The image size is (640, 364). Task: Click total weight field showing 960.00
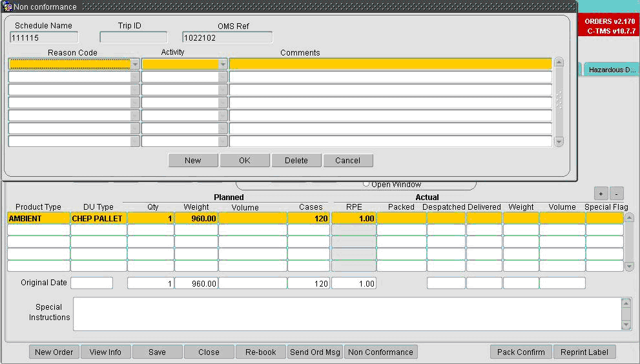coord(196,283)
